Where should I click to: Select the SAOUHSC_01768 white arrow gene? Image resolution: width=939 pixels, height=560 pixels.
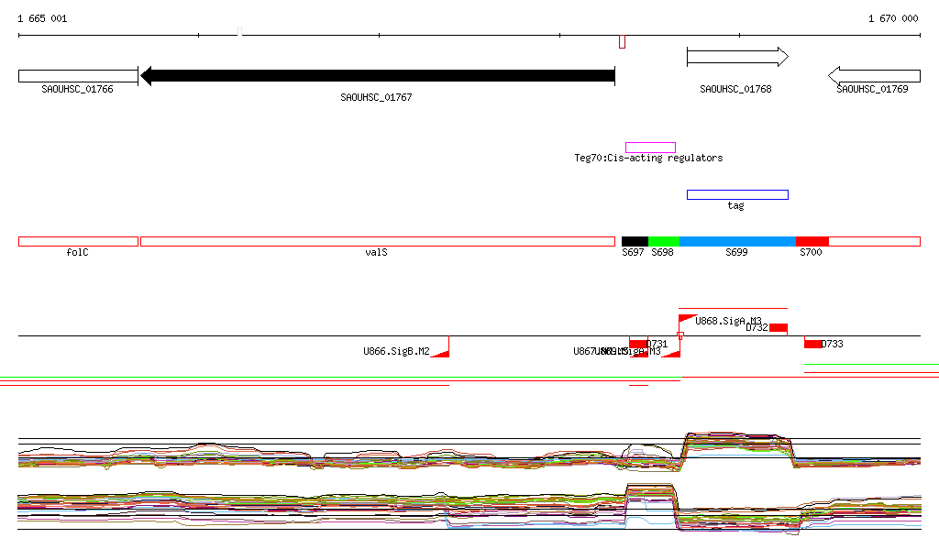[737, 57]
